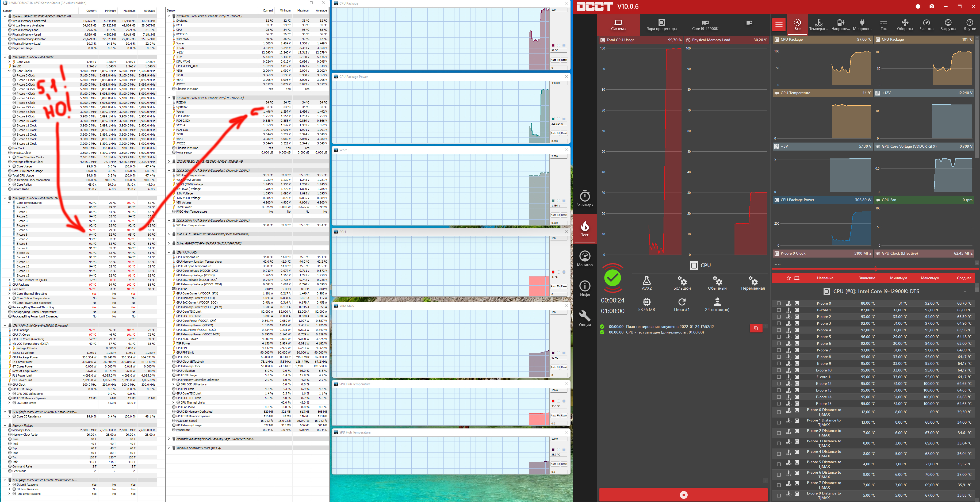Toggle checkbox for P-core 5 sensor row
The image size is (980, 502).
[x=779, y=337]
